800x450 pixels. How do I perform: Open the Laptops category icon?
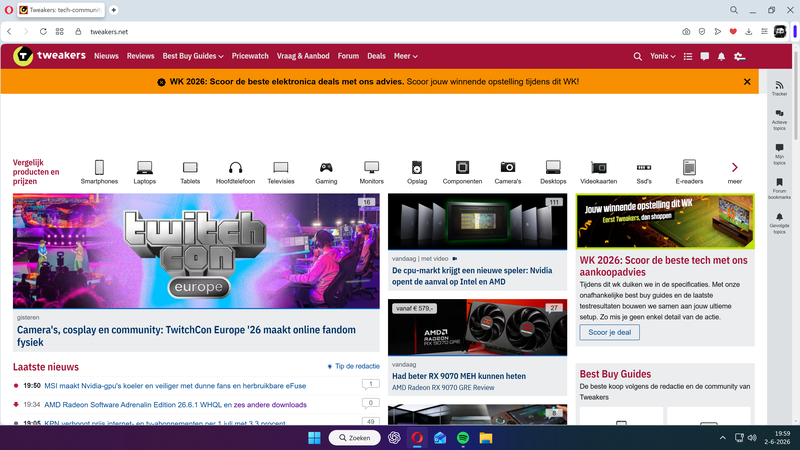[x=144, y=167]
